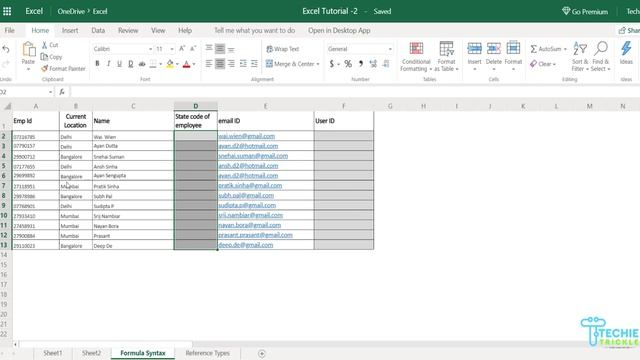Click Merge & Center

290,64
